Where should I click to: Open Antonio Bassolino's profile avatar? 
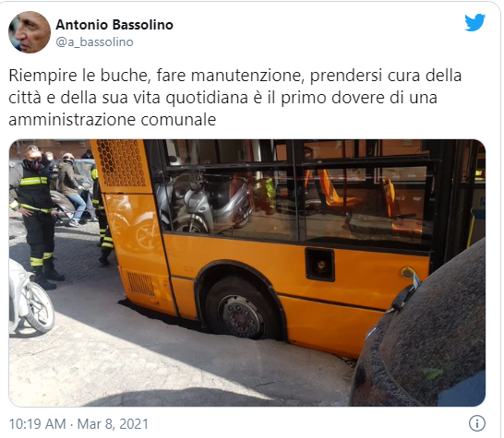(x=30, y=32)
